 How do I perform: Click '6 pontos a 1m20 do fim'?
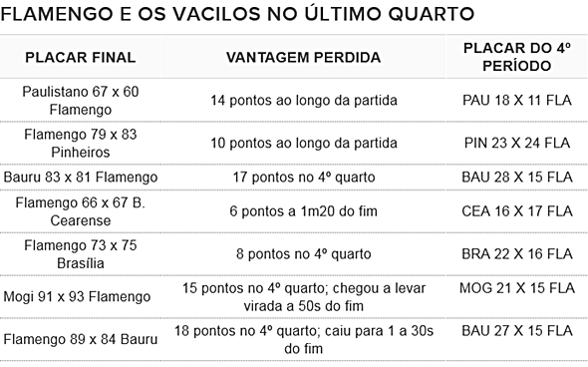(303, 211)
